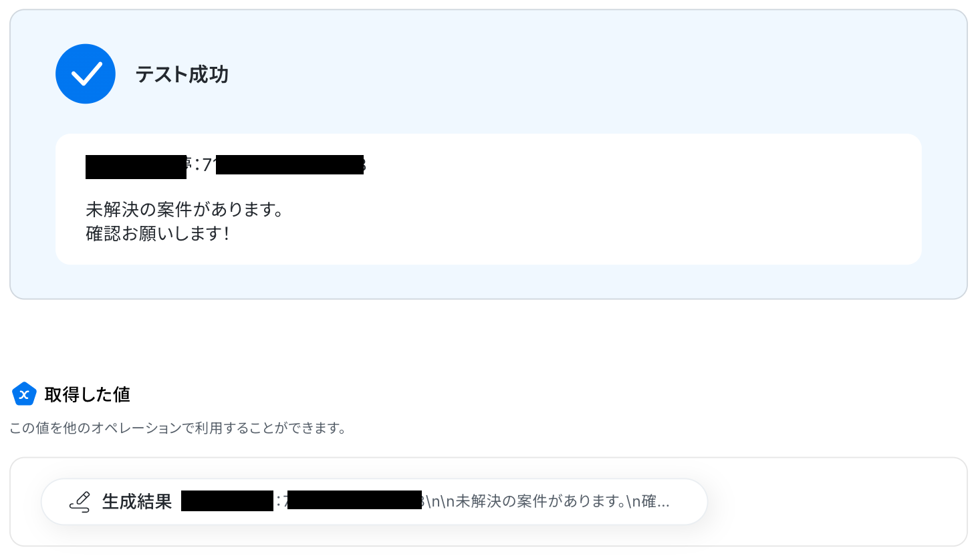Click the 取得した値 section heading

87,394
